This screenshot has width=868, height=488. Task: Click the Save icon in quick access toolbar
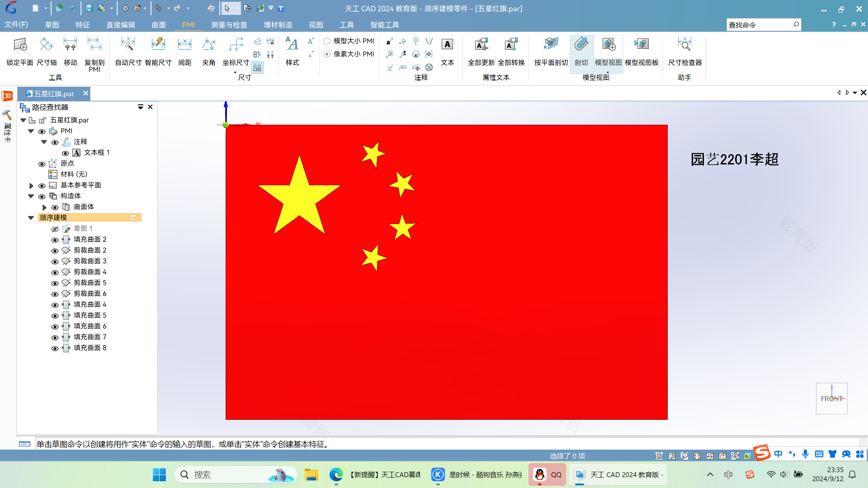[89, 8]
